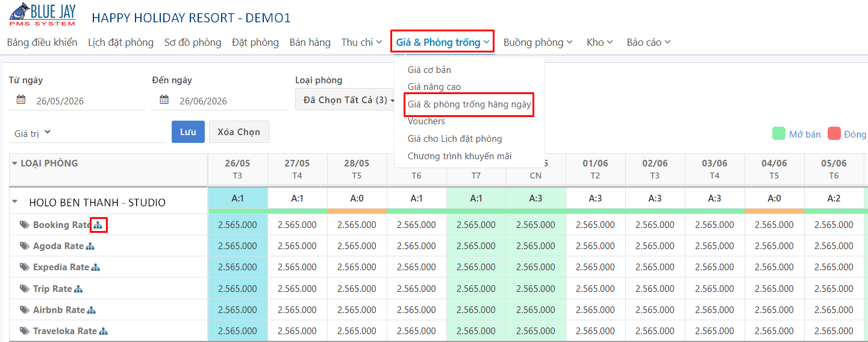
Task: Click Trip Rate price on 01/06
Action: pos(595,289)
